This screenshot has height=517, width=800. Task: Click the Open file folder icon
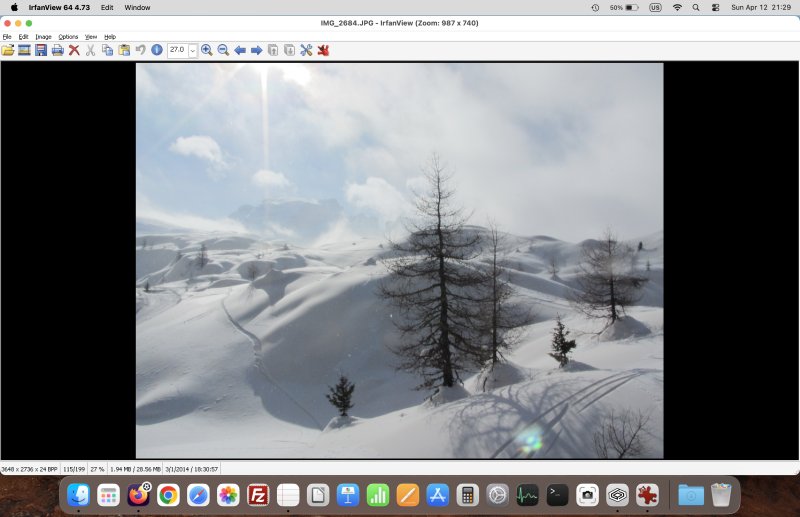point(8,50)
